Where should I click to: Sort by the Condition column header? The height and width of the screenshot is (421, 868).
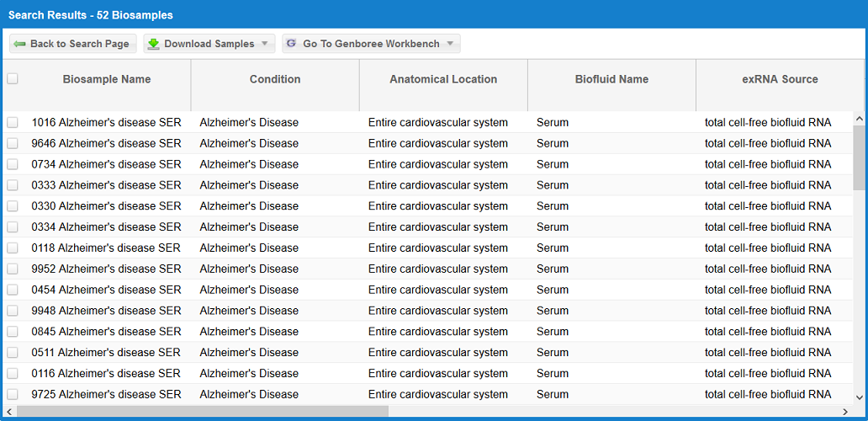coord(275,79)
